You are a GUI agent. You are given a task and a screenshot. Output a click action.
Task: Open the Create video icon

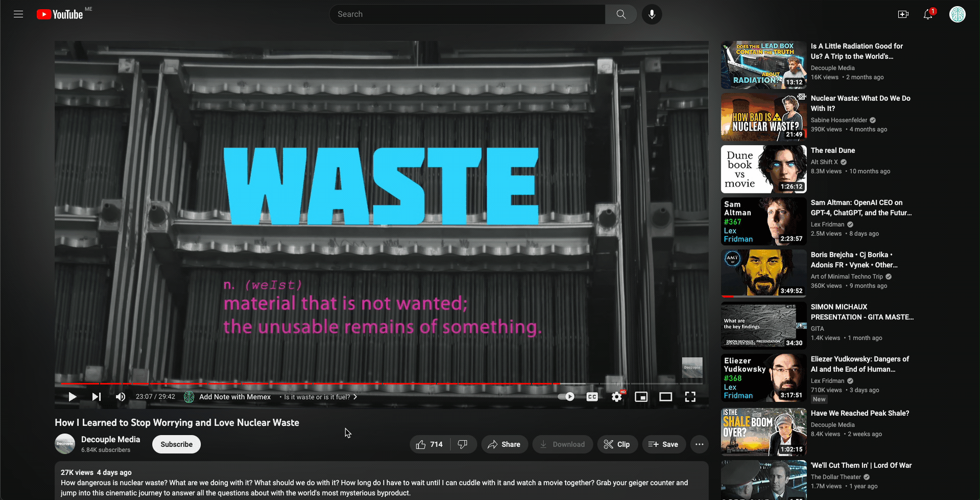coord(903,14)
